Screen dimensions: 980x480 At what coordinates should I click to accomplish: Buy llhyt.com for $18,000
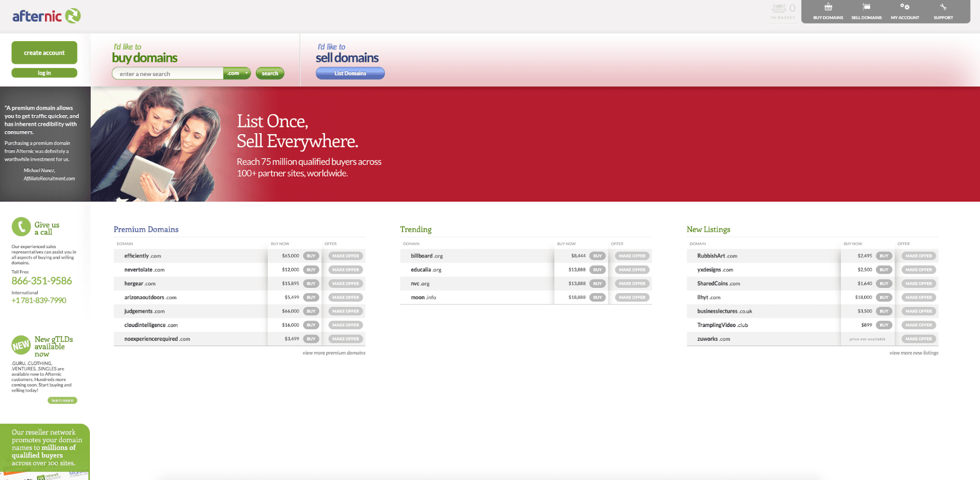(x=884, y=297)
